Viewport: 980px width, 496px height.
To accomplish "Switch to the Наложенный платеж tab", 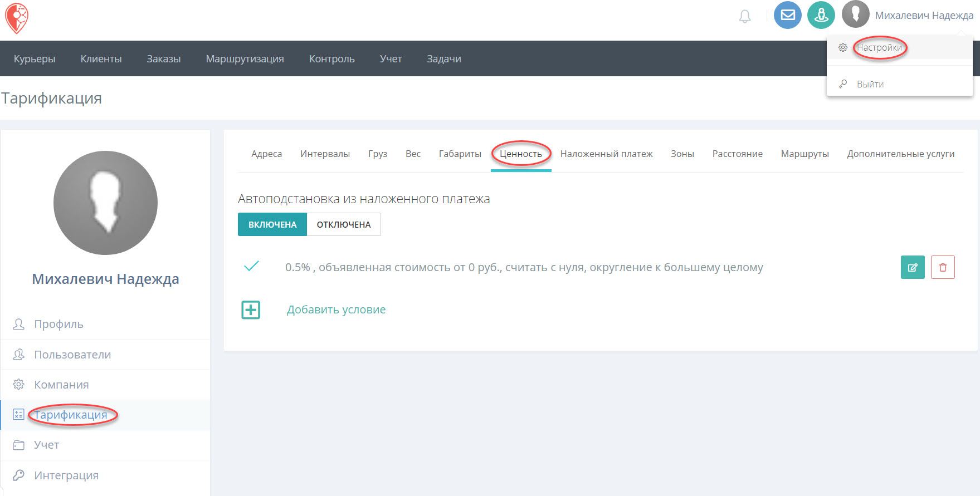I will coord(606,154).
